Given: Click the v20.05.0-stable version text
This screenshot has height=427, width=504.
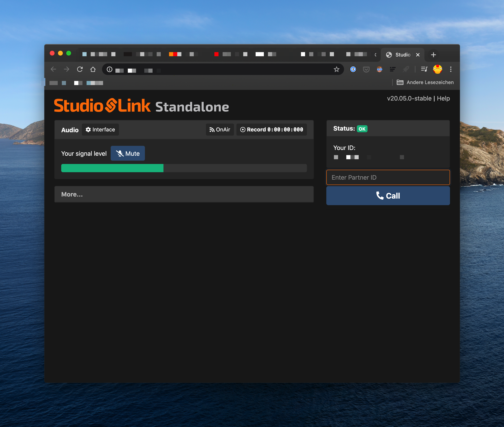Looking at the screenshot, I should click(x=409, y=98).
